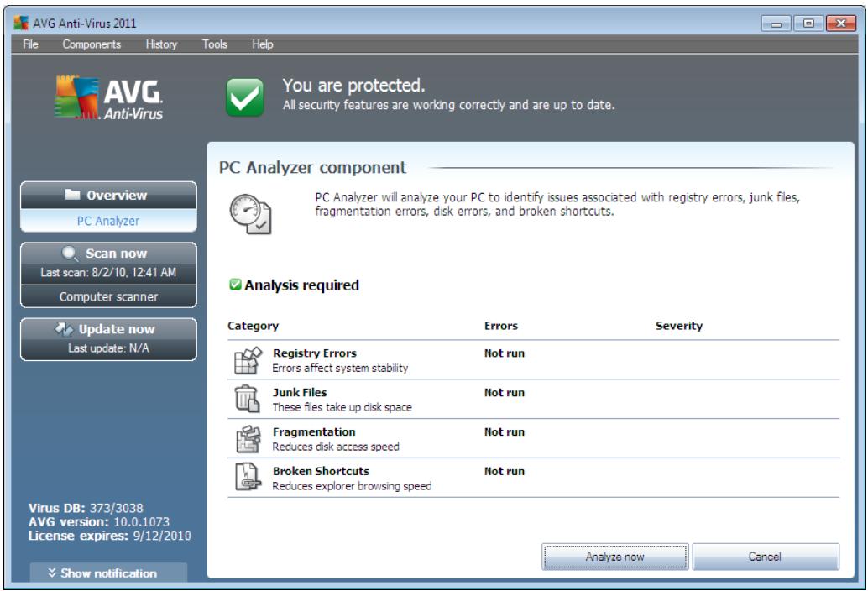Click the PC Analyzer component heading
This screenshot has width=868, height=591.
coord(313,167)
